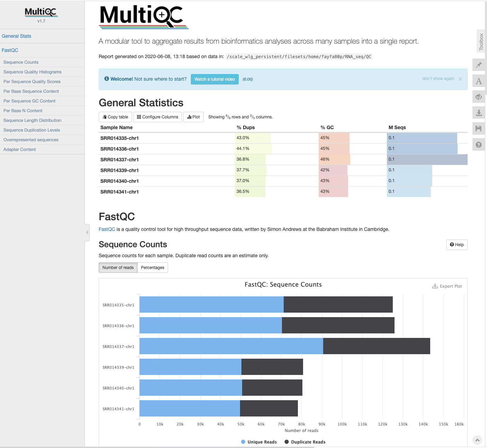Close the welcome banner with the X
The height and width of the screenshot is (448, 487).
pos(460,79)
